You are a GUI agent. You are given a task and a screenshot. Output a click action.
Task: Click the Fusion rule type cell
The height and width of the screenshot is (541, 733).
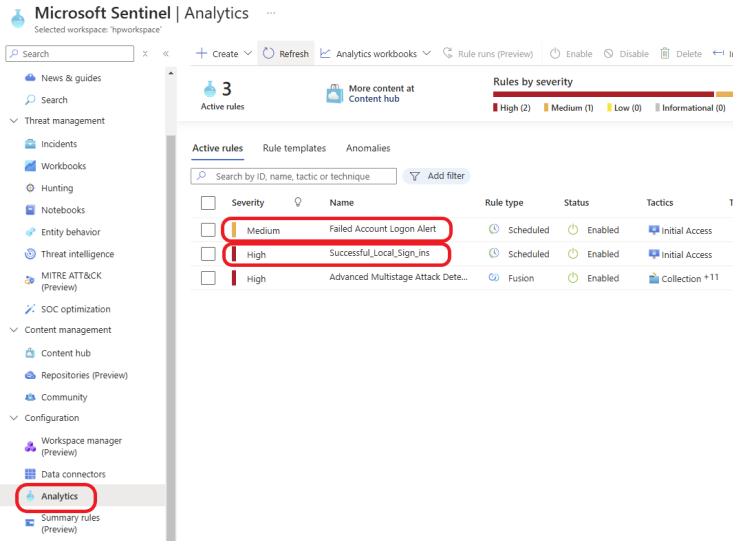pyautogui.click(x=511, y=278)
